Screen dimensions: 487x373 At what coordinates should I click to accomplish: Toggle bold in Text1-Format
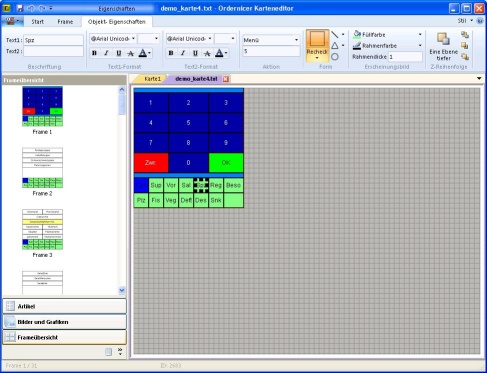pyautogui.click(x=94, y=53)
